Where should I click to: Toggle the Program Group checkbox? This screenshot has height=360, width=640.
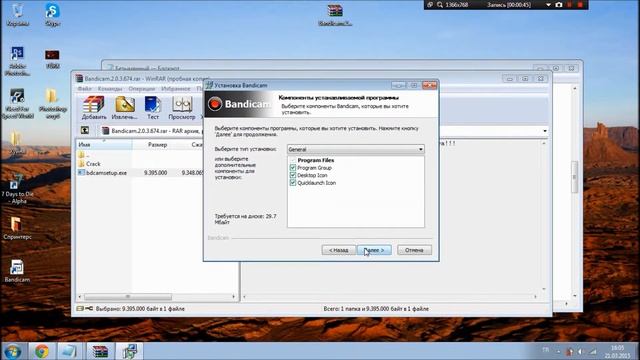(x=293, y=168)
